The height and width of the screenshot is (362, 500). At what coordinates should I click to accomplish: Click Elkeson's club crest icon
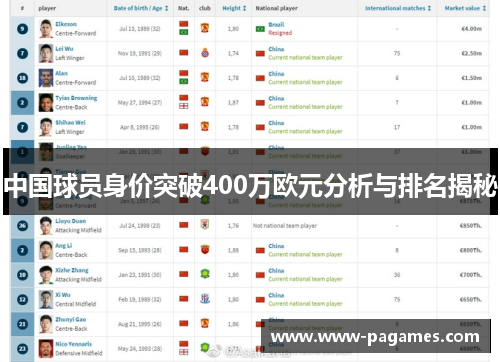coord(205,28)
